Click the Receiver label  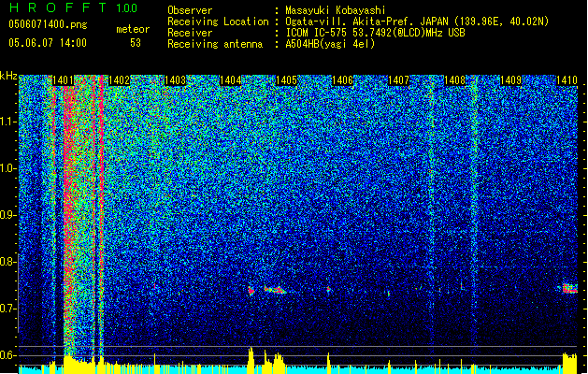point(190,33)
